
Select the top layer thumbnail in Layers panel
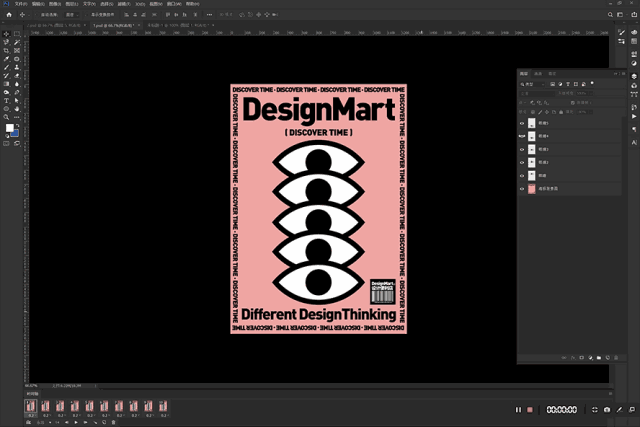click(x=531, y=122)
